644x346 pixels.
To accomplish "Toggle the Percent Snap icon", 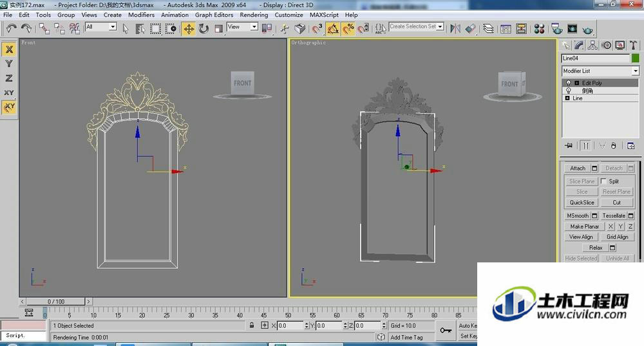I will tap(348, 28).
